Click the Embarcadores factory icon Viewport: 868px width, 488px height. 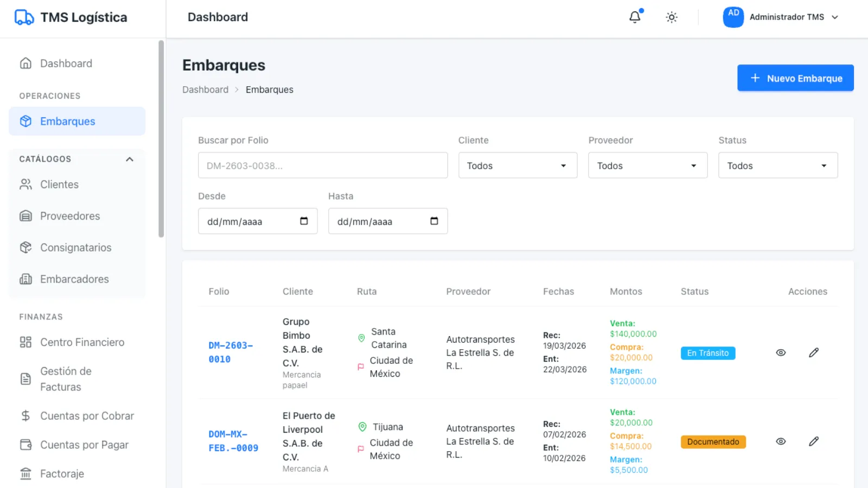(25, 279)
